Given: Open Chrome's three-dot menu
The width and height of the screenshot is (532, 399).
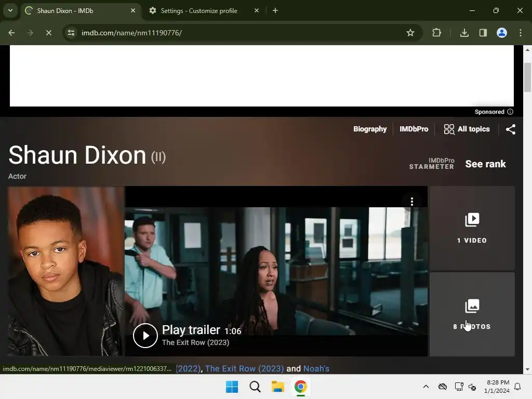Looking at the screenshot, I should [521, 33].
